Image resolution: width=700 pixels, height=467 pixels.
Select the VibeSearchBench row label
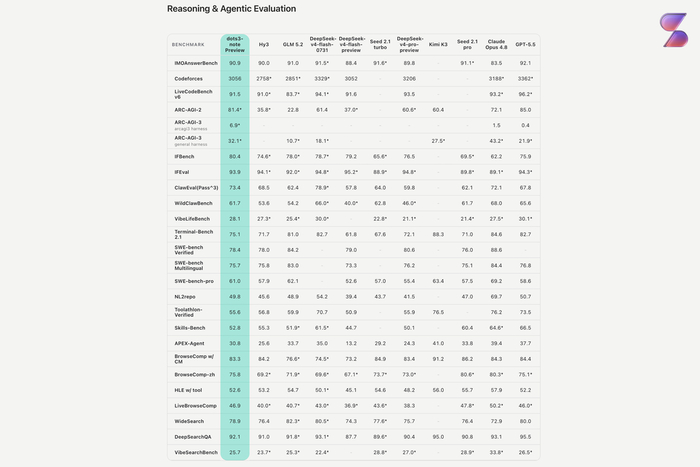[x=196, y=452]
